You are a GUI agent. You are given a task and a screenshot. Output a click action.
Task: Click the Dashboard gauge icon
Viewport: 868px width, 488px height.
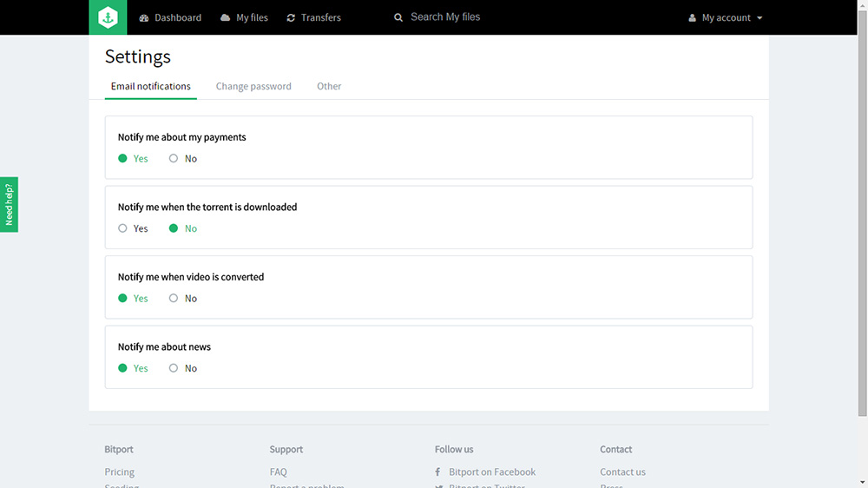click(x=144, y=17)
